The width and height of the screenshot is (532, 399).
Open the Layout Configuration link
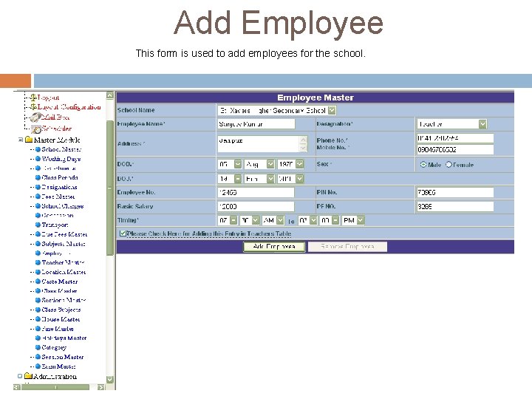[x=69, y=107]
